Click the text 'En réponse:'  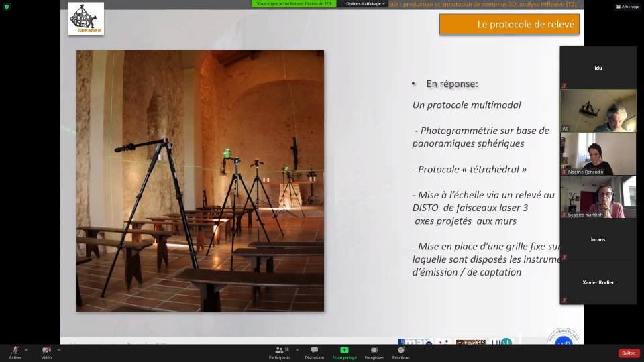coord(451,84)
